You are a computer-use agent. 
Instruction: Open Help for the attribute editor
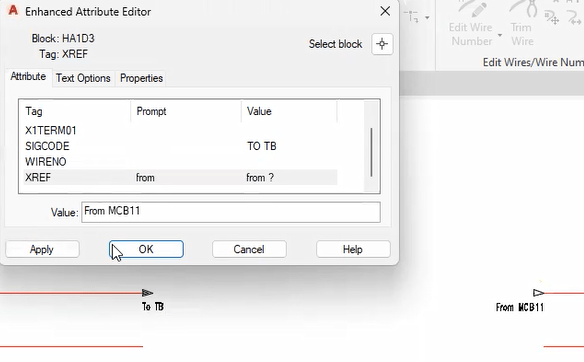coord(353,249)
